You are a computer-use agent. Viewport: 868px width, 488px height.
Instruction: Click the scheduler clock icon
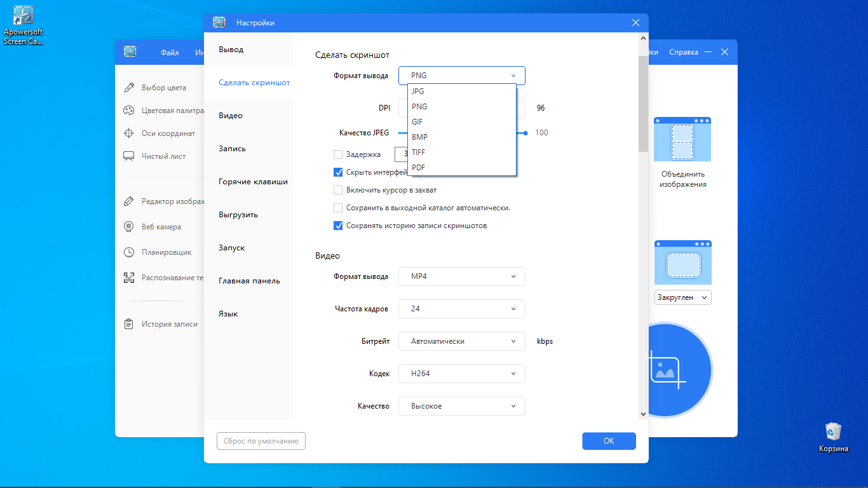[129, 252]
